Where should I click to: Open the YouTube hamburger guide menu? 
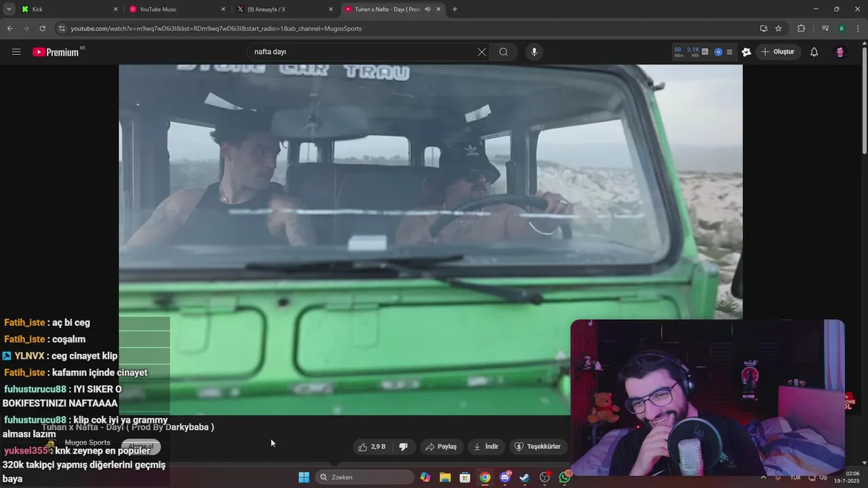(16, 52)
